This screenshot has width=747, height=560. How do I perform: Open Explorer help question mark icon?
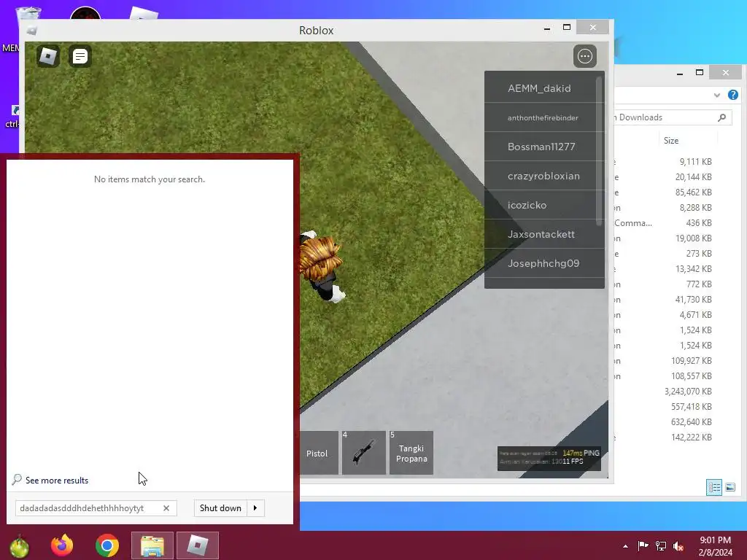(732, 95)
